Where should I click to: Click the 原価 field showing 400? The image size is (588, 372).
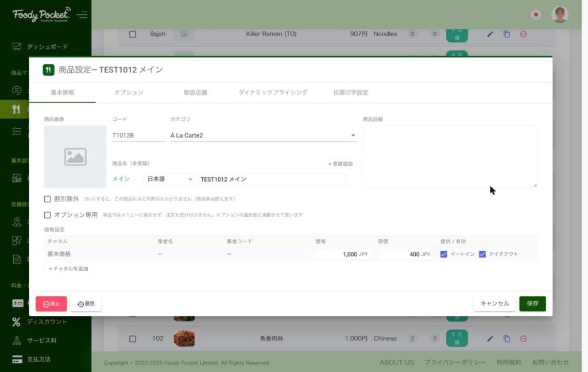click(x=405, y=254)
